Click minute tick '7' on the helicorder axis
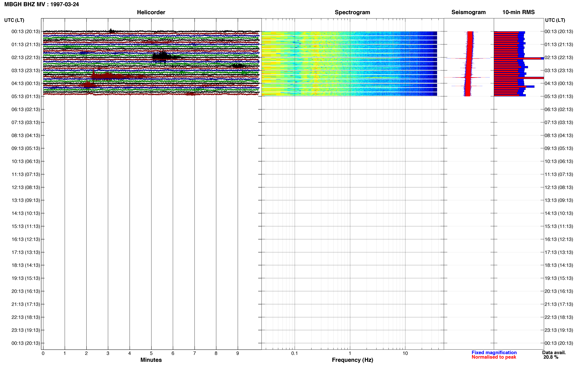This screenshot has height=368, width=588. click(x=195, y=353)
